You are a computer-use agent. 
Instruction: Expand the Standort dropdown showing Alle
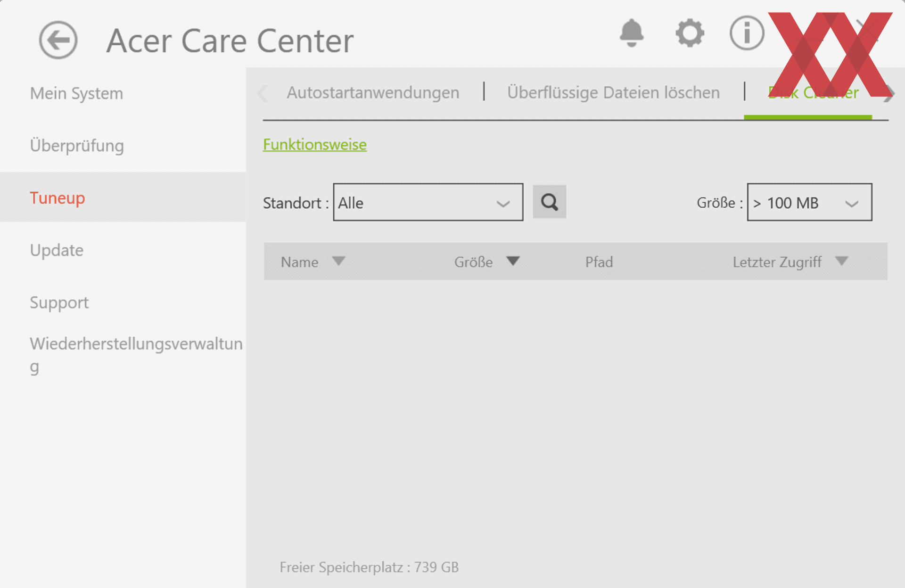[x=428, y=202]
